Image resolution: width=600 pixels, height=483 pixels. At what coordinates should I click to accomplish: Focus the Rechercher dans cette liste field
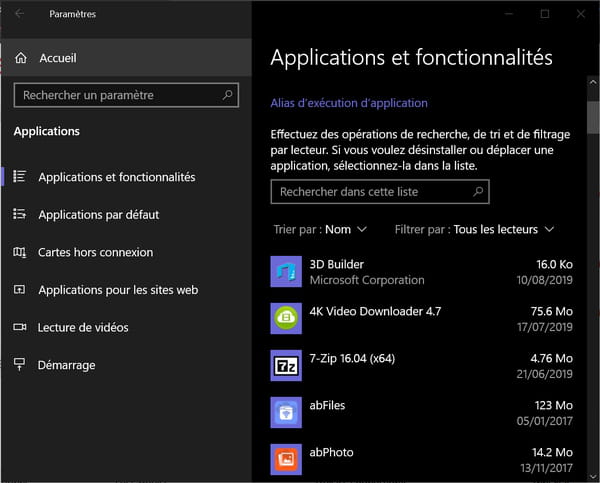[380, 191]
